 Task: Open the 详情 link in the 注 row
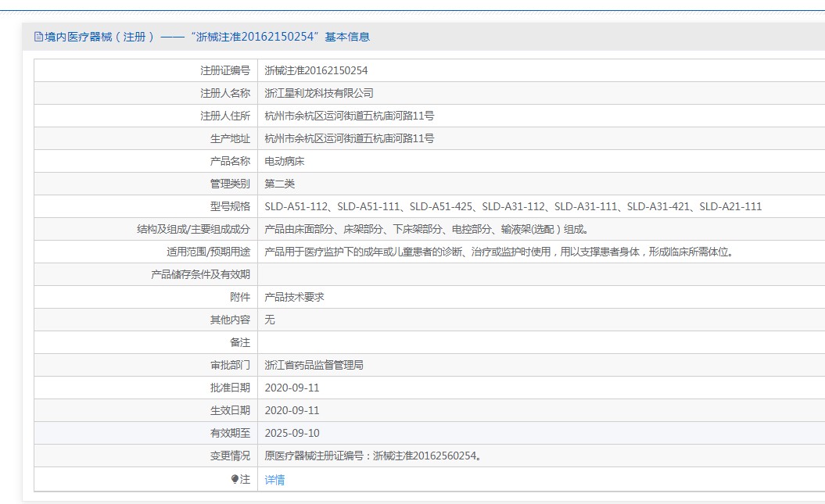tap(274, 480)
